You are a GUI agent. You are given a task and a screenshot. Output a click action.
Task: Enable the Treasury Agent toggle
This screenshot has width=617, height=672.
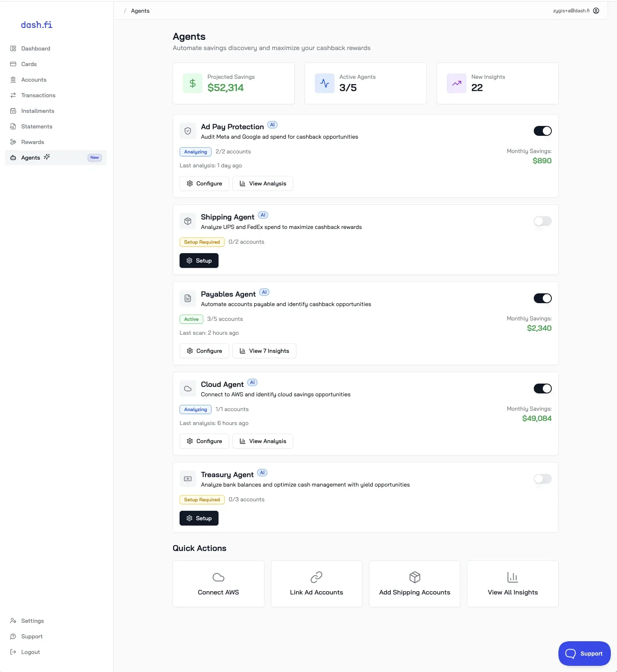[x=543, y=479]
